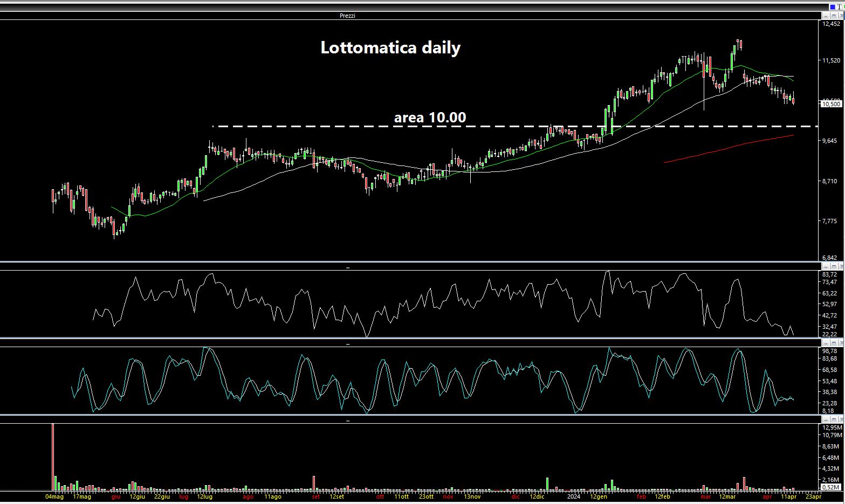This screenshot has width=845, height=504.
Task: Select the 'area 10.00' annotation label
Action: coord(430,117)
